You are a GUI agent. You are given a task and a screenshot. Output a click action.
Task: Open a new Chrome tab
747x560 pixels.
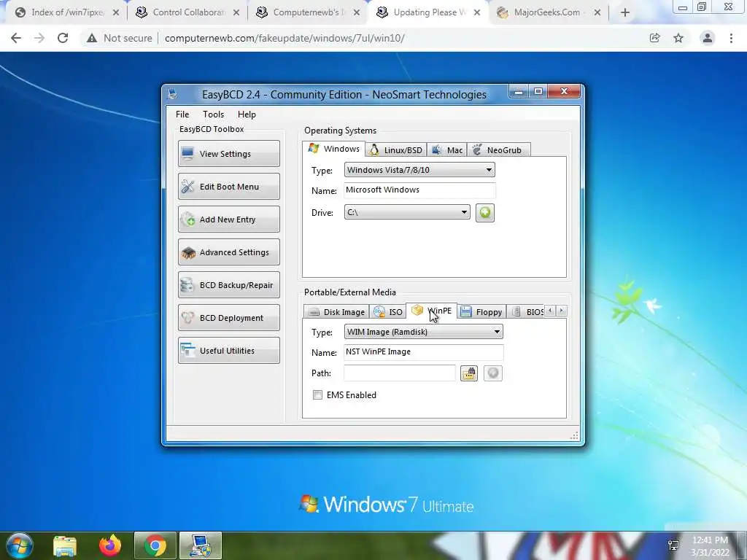click(x=625, y=13)
